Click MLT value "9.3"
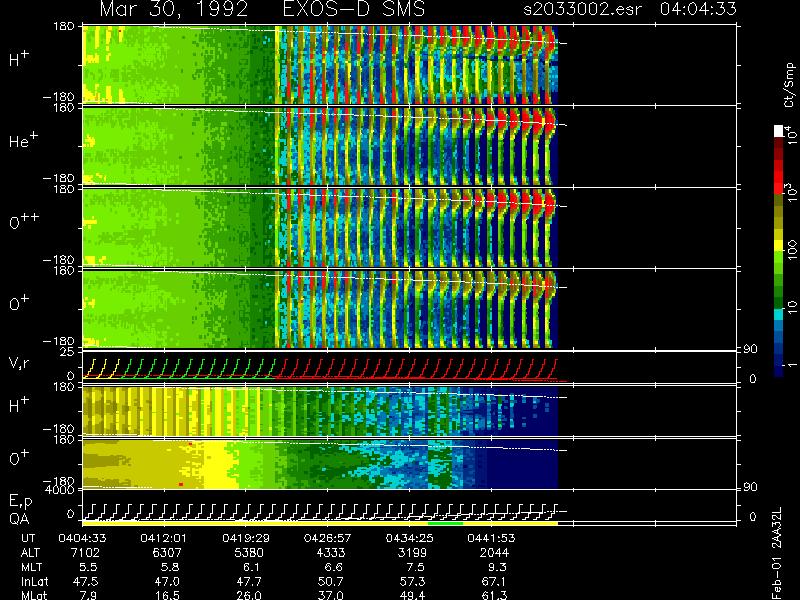 [497, 567]
